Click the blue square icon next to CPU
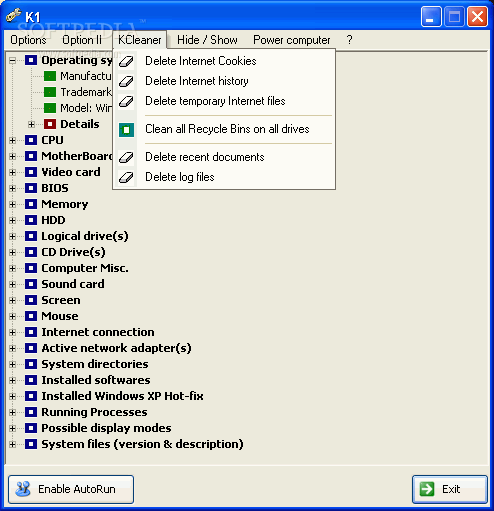Viewport: 494px width, 511px height. 31,140
